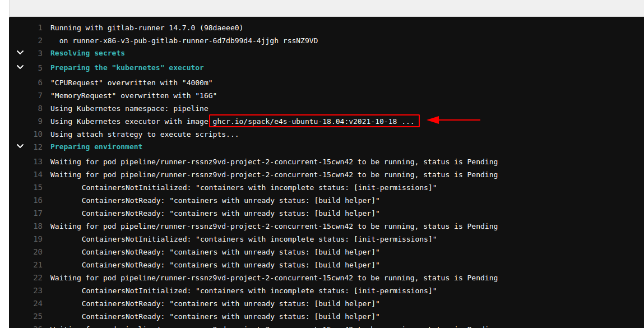Screen dimensions: 644x328
Task: Click the "MemoryRequest" overwritten with "16G" line
Action: point(133,95)
